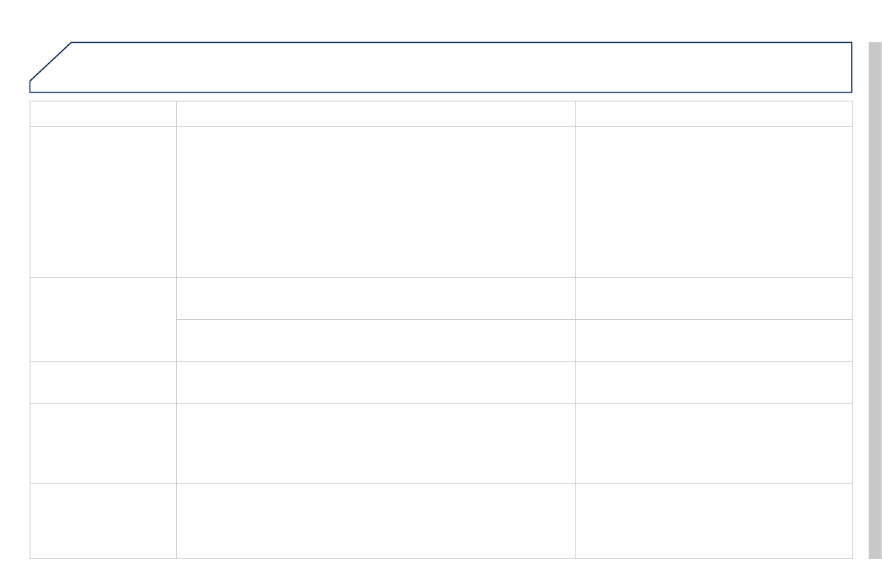This screenshot has width=882, height=588.
Task: Select the merged first-column cell spanning two sub-rows
Action: [103, 319]
